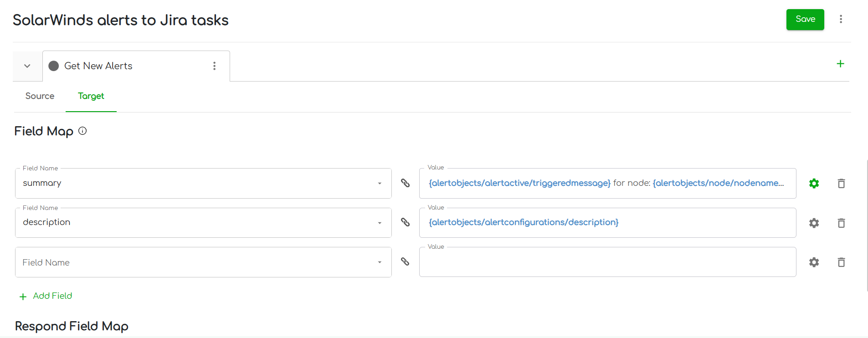Click the 'SolarWinds alerts to Jira tasks' title
Image resolution: width=868 pixels, height=338 pixels.
(x=121, y=20)
